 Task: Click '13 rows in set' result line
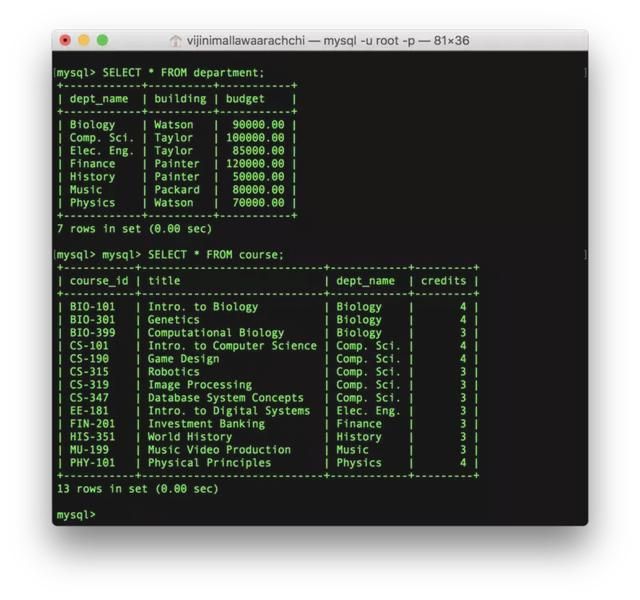[137, 489]
